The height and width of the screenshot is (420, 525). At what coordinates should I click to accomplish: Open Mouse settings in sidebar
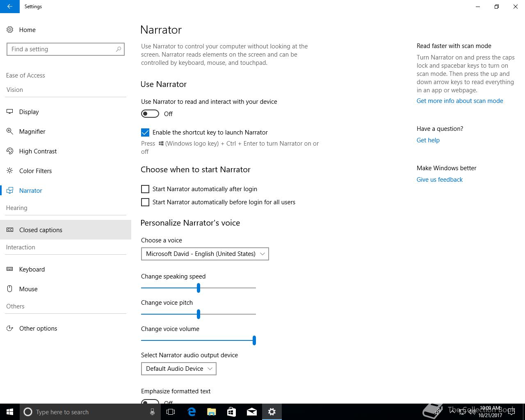point(66,289)
